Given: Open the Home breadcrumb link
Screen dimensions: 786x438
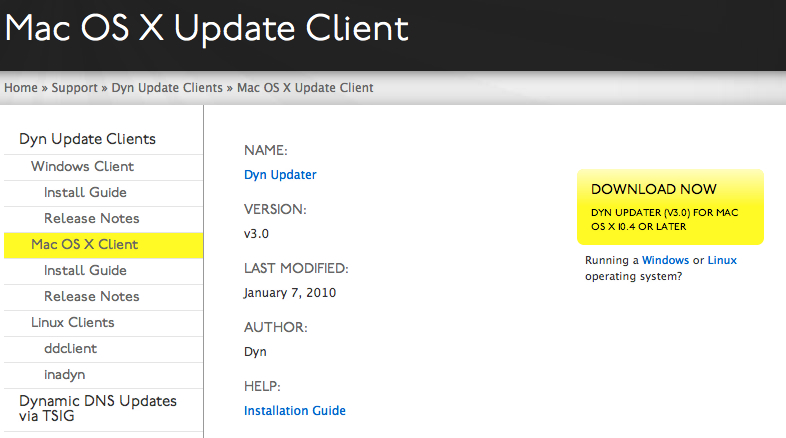Looking at the screenshot, I should 21,88.
